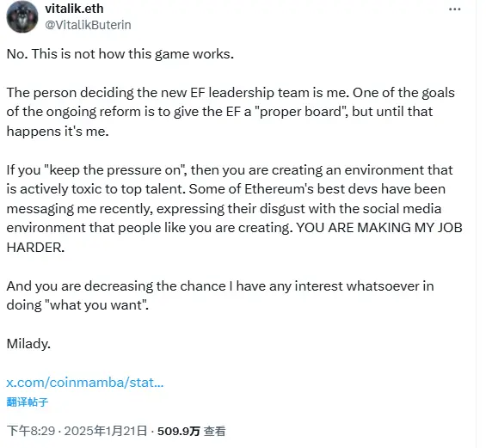
Task: Open the x.com/coinmamba/stat... quoted link
Action: [x=85, y=383]
